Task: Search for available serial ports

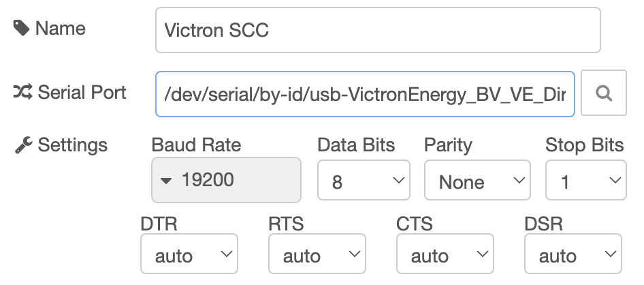Action: pyautogui.click(x=603, y=93)
